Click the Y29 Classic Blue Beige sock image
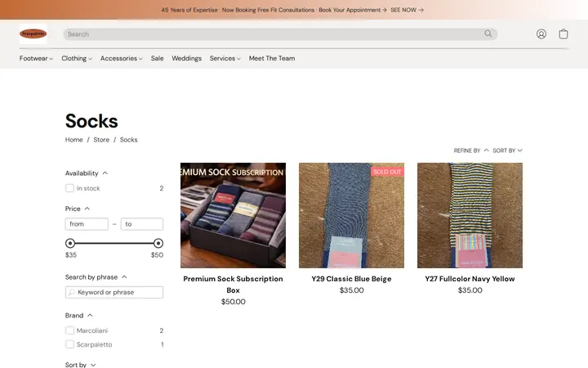This screenshot has width=588, height=368. click(351, 215)
